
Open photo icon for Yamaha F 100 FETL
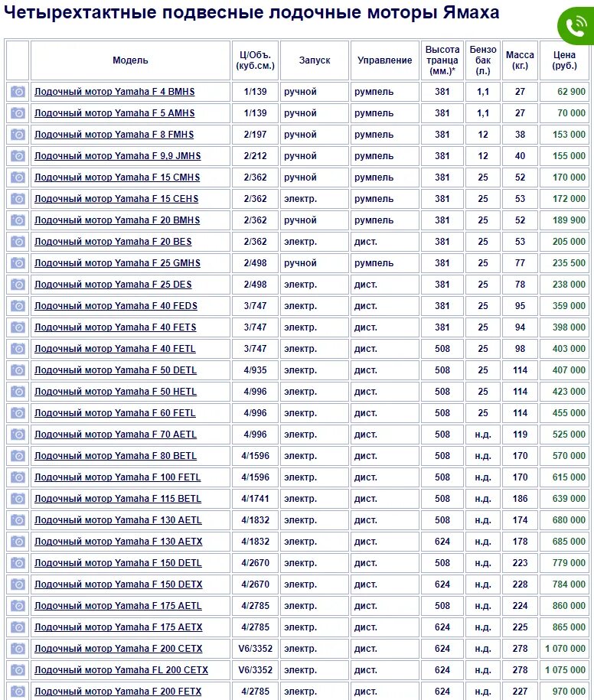(x=18, y=477)
